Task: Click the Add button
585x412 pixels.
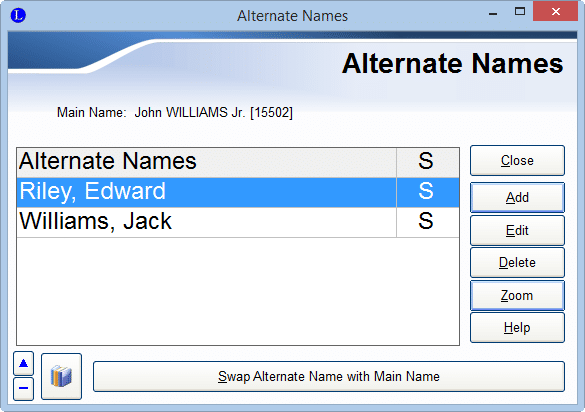Action: (517, 197)
